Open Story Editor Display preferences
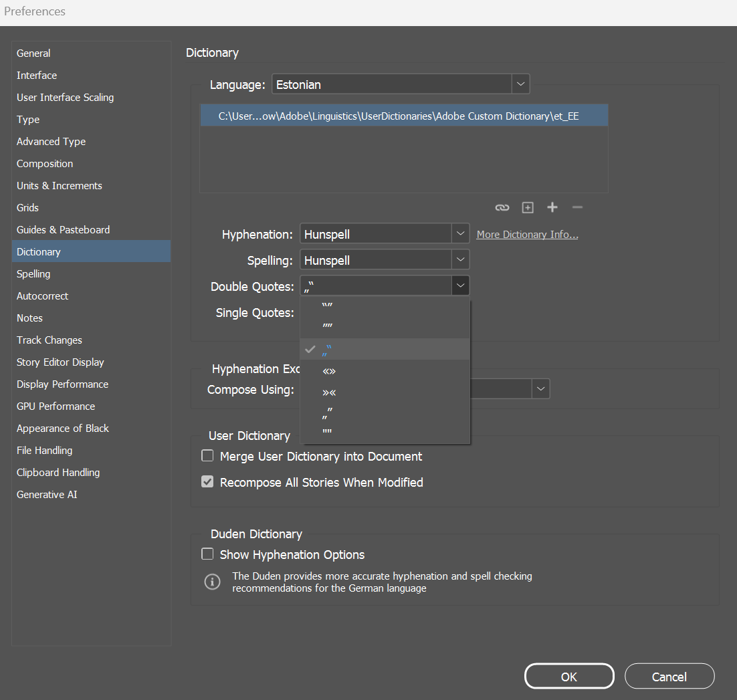This screenshot has width=737, height=700. (91, 362)
